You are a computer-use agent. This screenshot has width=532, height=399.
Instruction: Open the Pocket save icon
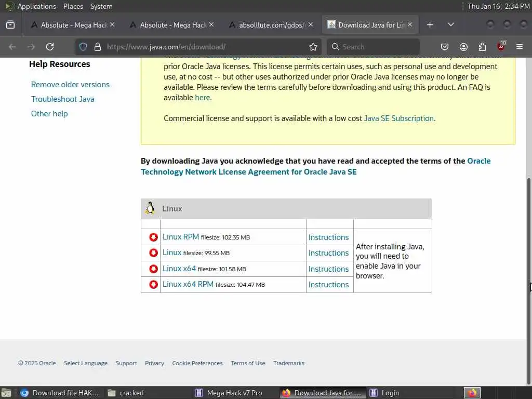pyautogui.click(x=445, y=46)
